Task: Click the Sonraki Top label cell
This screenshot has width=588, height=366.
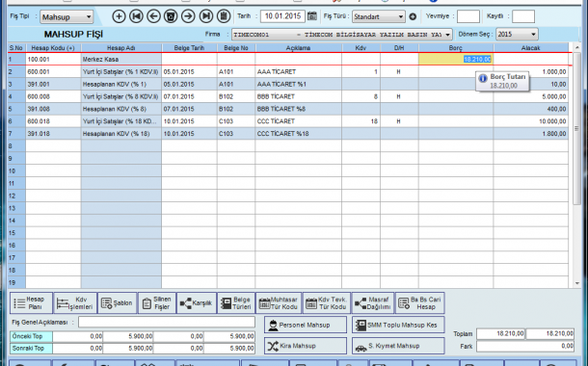Action: 31,349
